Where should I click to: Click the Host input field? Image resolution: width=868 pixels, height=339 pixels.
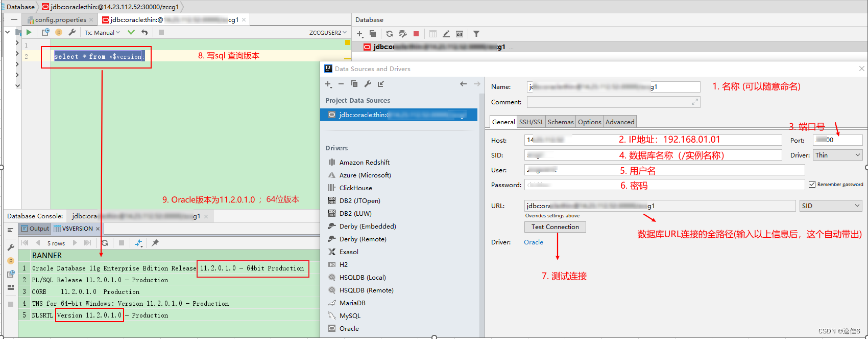(x=653, y=140)
